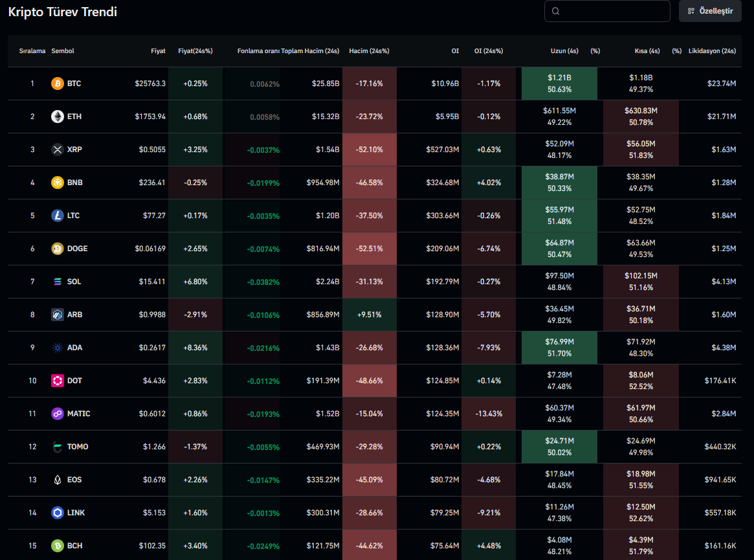Click the Chainlink LINK icon
This screenshot has width=754, height=560.
(58, 513)
